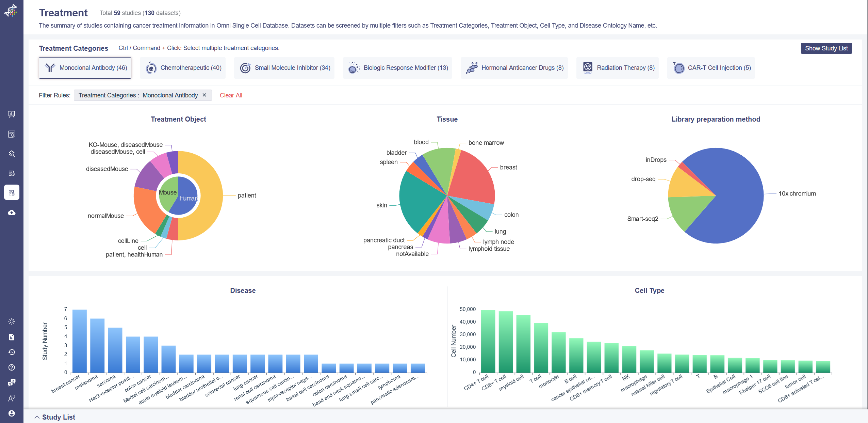Select Chemotherapeutic (40) category

pyautogui.click(x=183, y=68)
